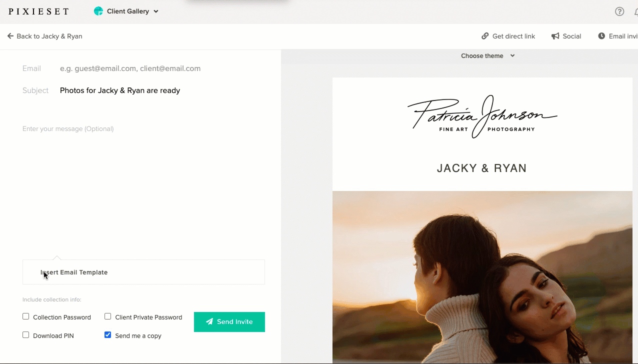Open Insert Email Template selector
Image resolution: width=638 pixels, height=364 pixels.
coord(143,272)
